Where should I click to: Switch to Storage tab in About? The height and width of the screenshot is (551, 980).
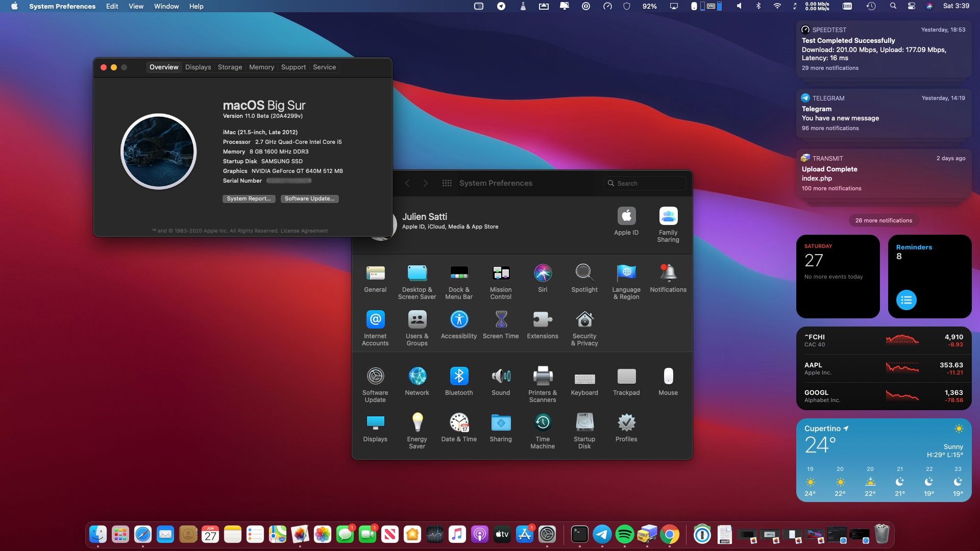230,67
